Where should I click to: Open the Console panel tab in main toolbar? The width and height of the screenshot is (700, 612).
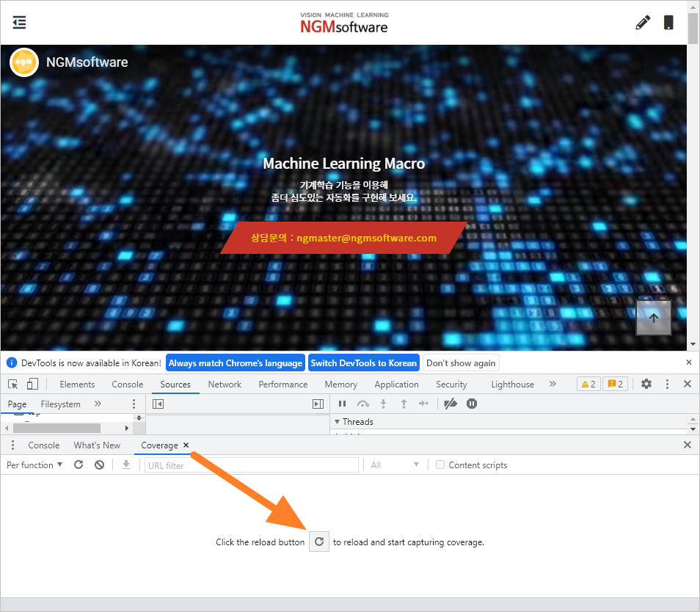pyautogui.click(x=127, y=385)
